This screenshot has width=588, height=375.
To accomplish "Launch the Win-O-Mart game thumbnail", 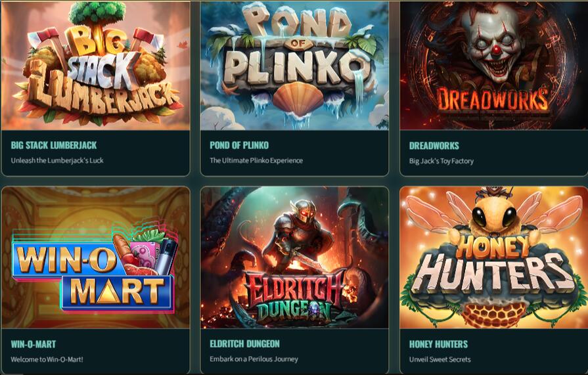I will [x=96, y=257].
